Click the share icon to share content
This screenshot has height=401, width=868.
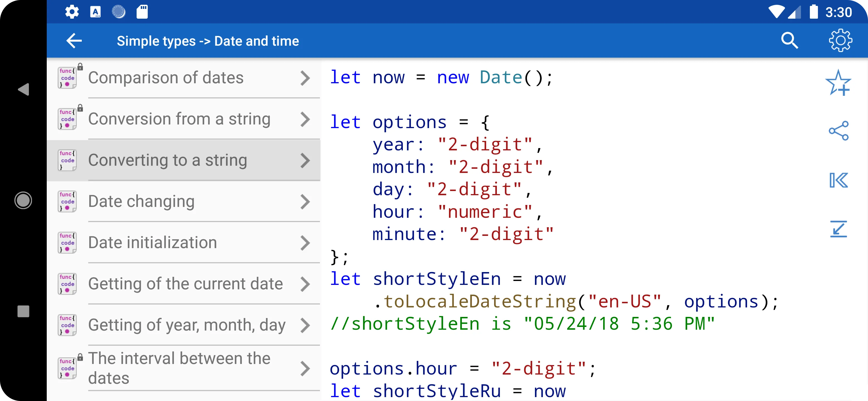pyautogui.click(x=839, y=131)
